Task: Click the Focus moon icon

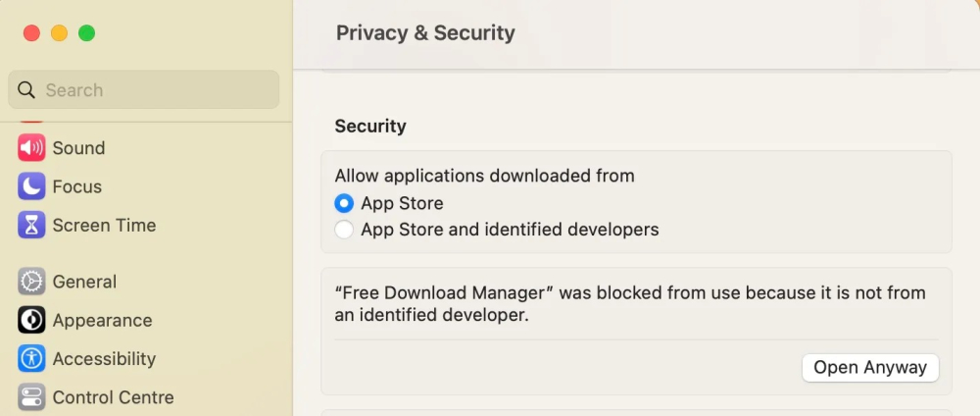Action: [x=32, y=186]
